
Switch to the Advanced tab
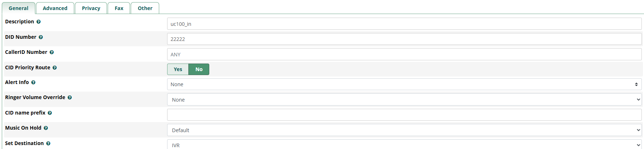pos(55,8)
